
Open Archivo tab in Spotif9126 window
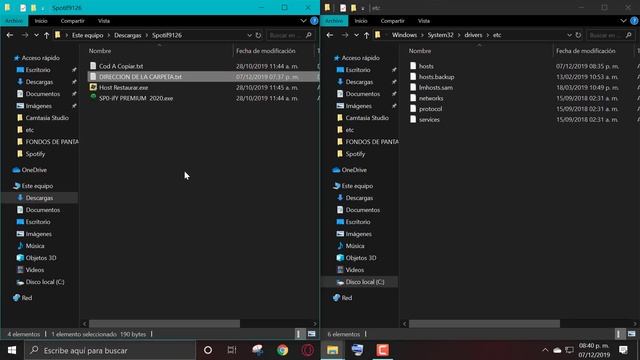[x=14, y=21]
